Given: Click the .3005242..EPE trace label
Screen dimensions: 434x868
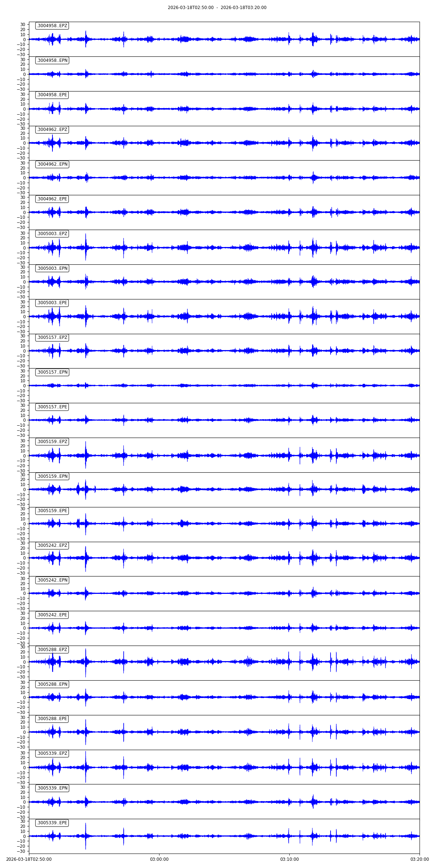Looking at the screenshot, I should tap(52, 615).
